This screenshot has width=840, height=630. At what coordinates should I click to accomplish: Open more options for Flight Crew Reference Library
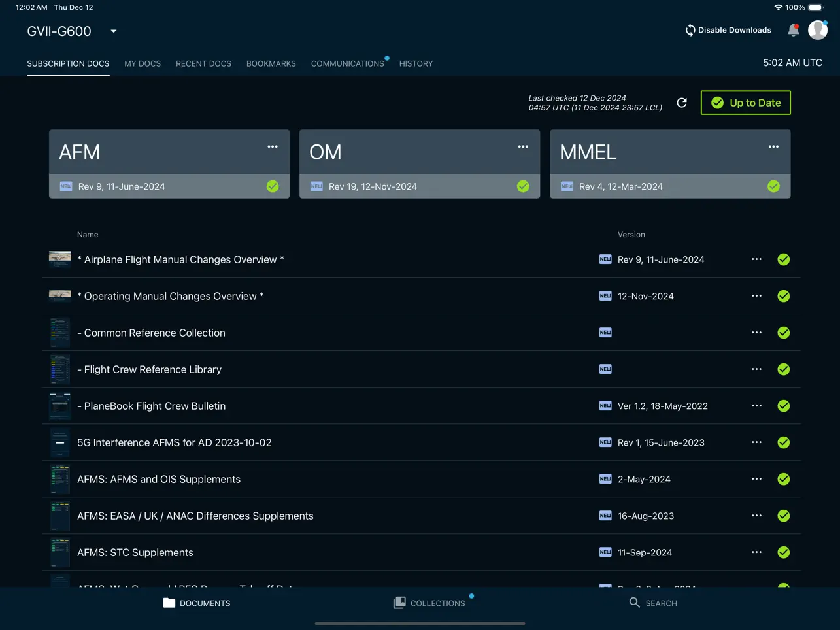[x=756, y=369]
